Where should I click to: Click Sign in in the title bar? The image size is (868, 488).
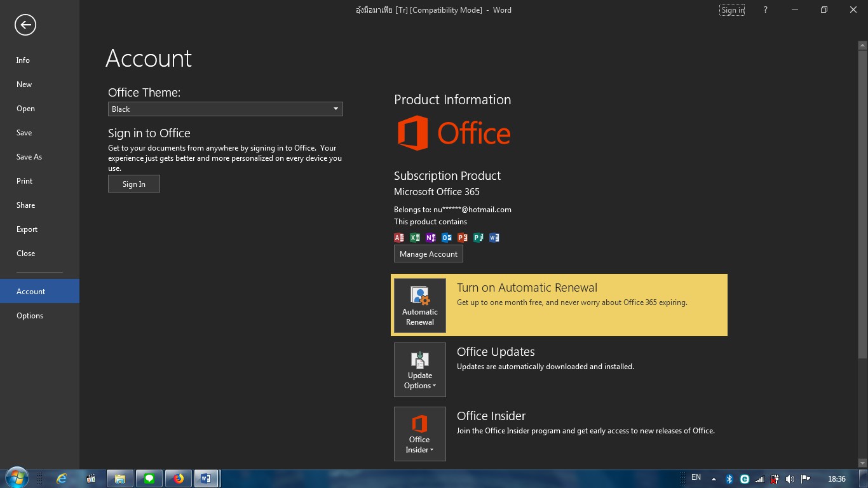[x=733, y=10]
